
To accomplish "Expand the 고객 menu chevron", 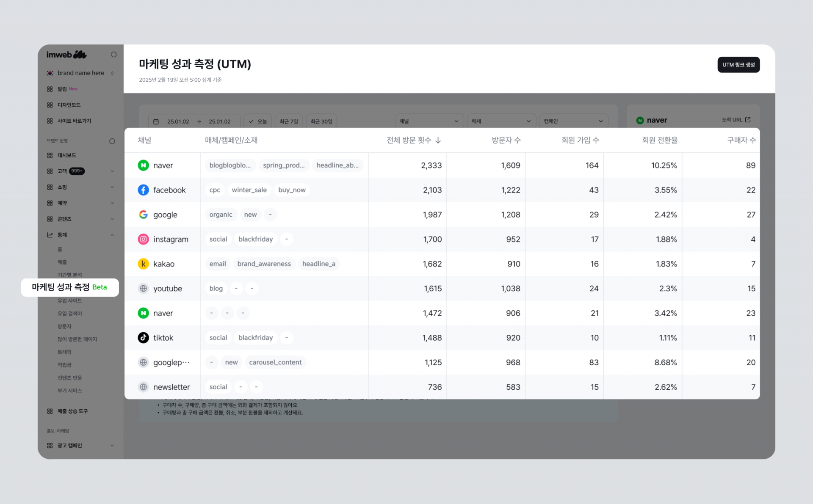I will tap(112, 171).
